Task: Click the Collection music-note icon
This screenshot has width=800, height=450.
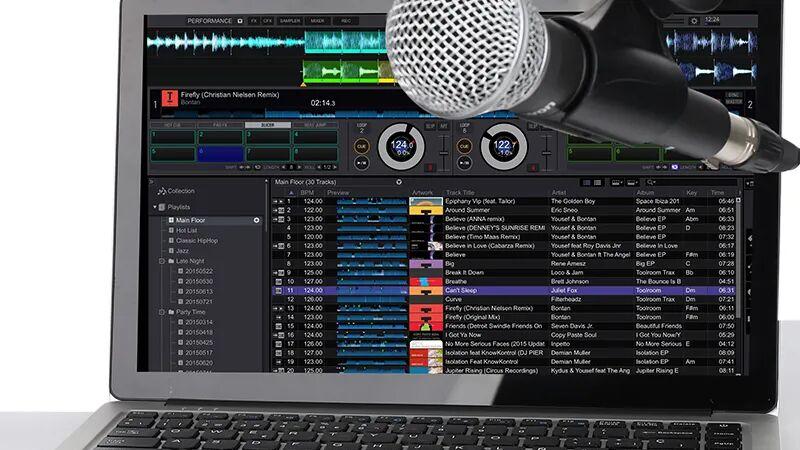Action: click(x=162, y=191)
